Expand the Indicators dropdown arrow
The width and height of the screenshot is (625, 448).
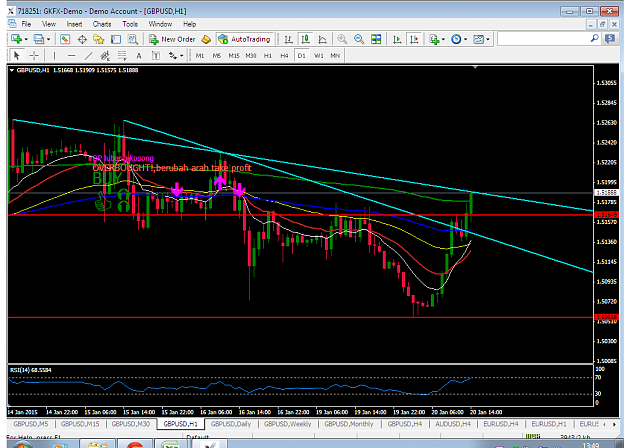(443, 39)
